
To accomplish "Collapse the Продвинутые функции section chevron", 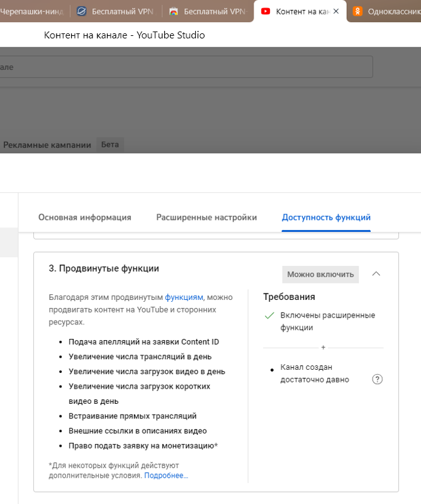I will pyautogui.click(x=376, y=274).
